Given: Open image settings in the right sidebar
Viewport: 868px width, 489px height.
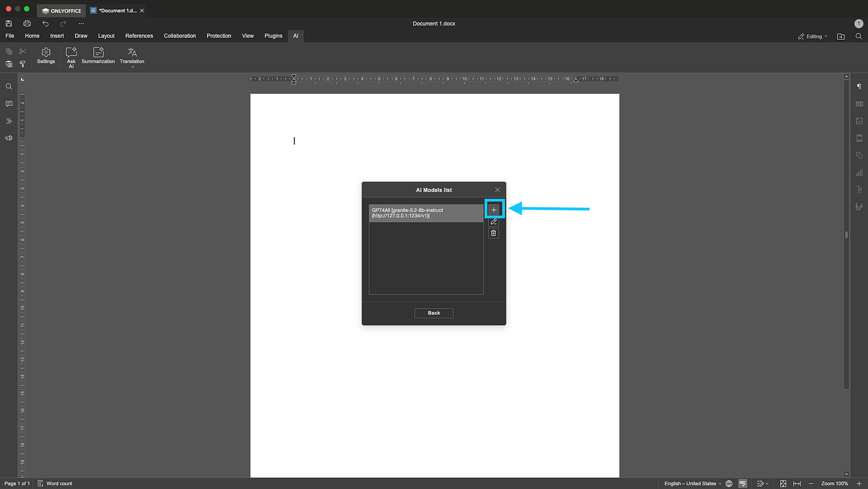Looking at the screenshot, I should (859, 121).
